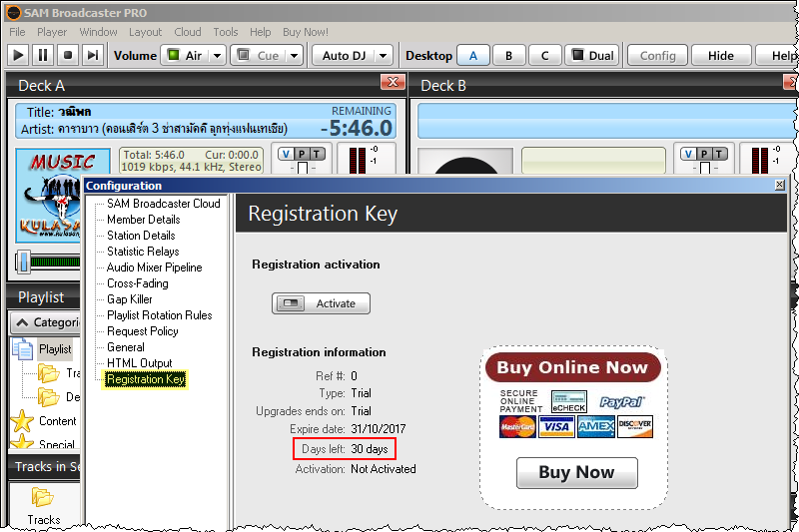Toggle the T button on Deck B
799x532 pixels.
click(x=719, y=154)
